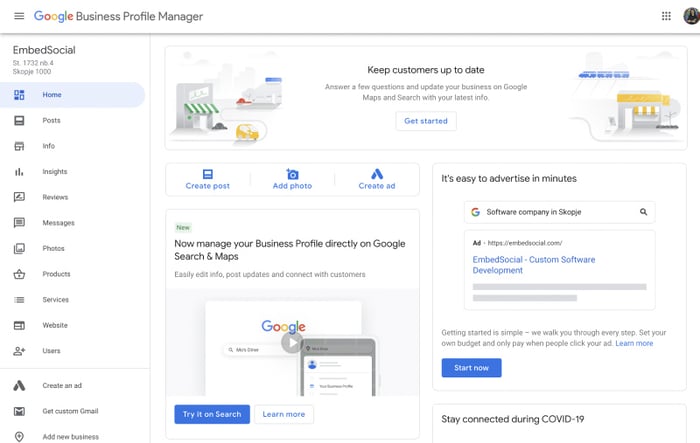The width and height of the screenshot is (700, 443).
Task: Click the Software company in Skopje search field
Action: click(x=560, y=212)
